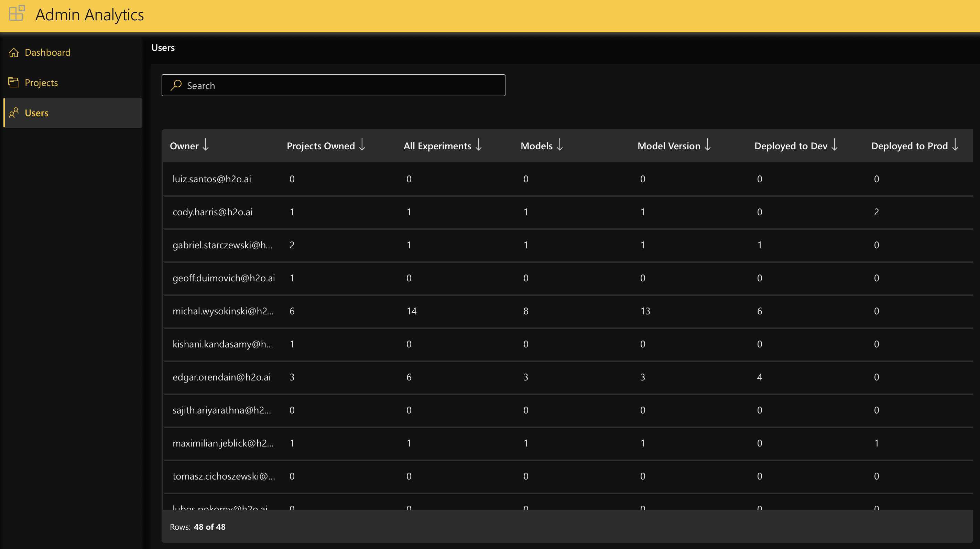Click the Admin Analytics logo icon

pos(16,13)
